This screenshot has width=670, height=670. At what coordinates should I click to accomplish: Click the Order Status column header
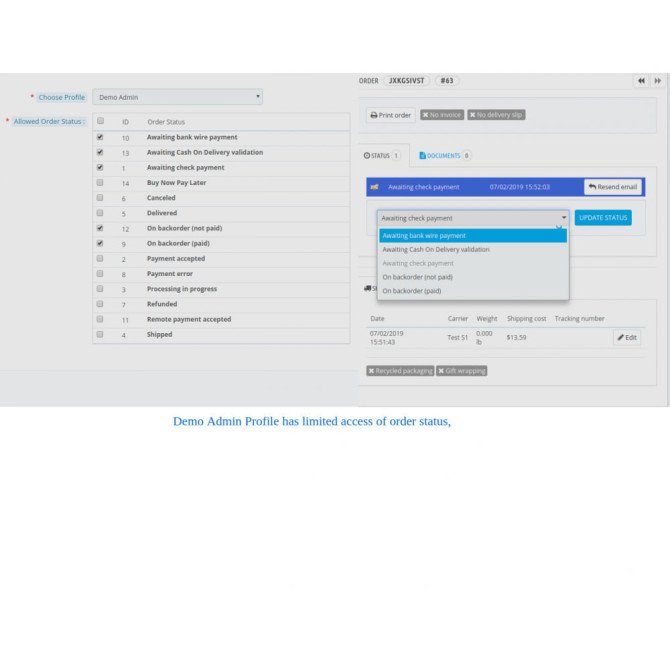coord(166,122)
